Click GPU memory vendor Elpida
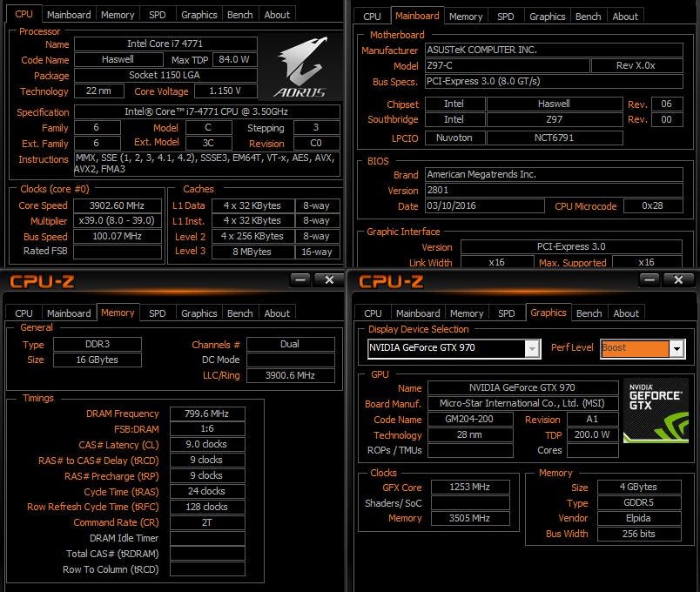The width and height of the screenshot is (700, 592). pyautogui.click(x=639, y=518)
